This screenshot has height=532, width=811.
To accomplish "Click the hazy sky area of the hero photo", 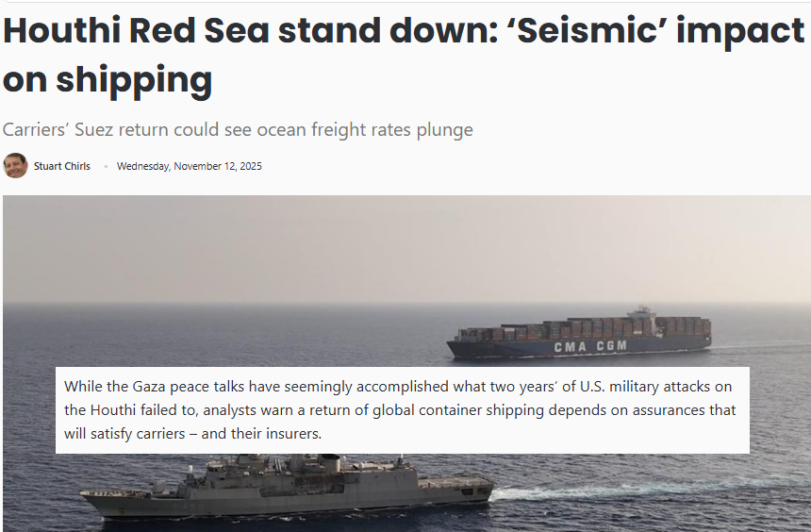I will click(x=405, y=245).
